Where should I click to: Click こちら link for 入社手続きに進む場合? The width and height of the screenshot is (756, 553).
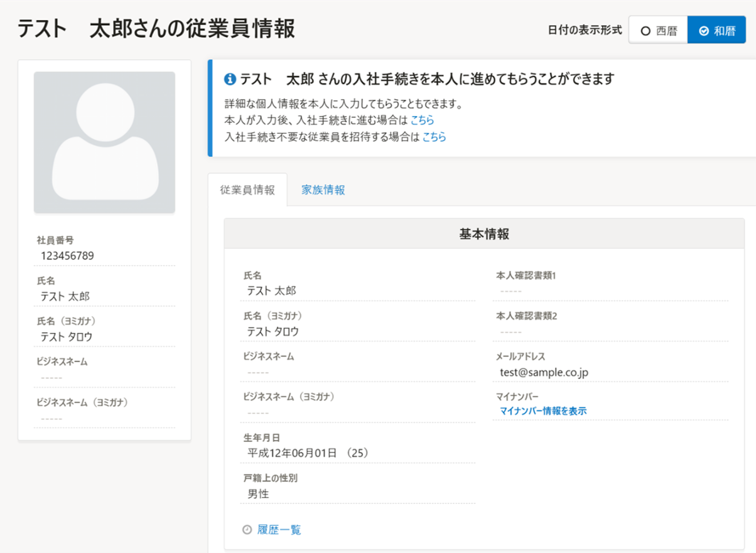(422, 120)
